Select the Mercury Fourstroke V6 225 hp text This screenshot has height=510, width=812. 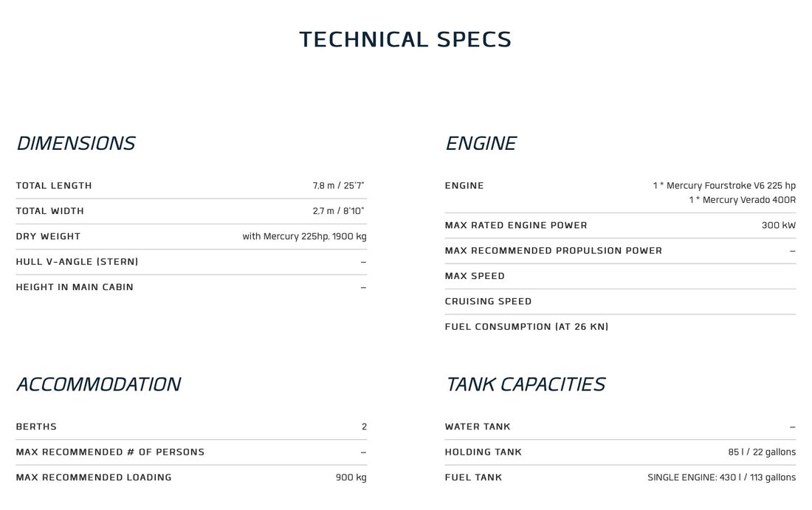(x=724, y=185)
